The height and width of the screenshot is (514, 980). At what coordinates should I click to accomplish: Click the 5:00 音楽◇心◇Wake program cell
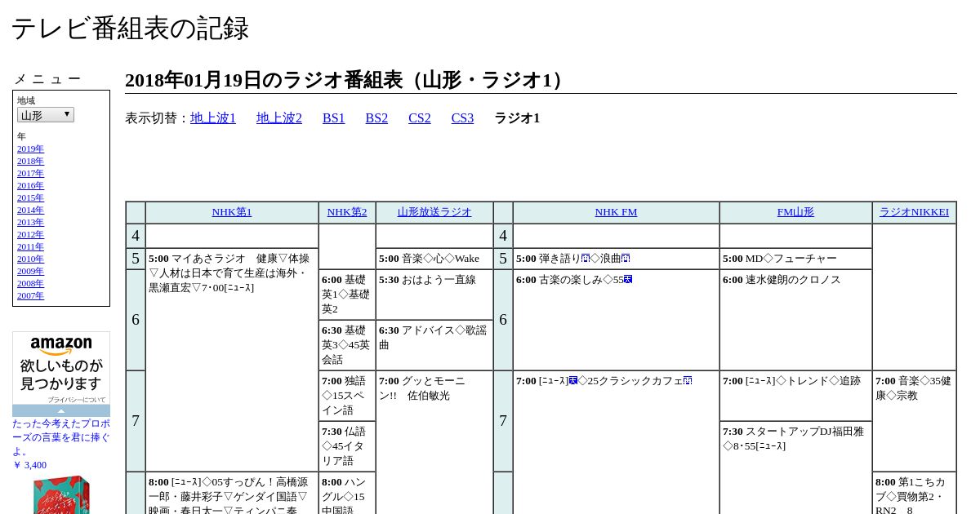point(434,259)
